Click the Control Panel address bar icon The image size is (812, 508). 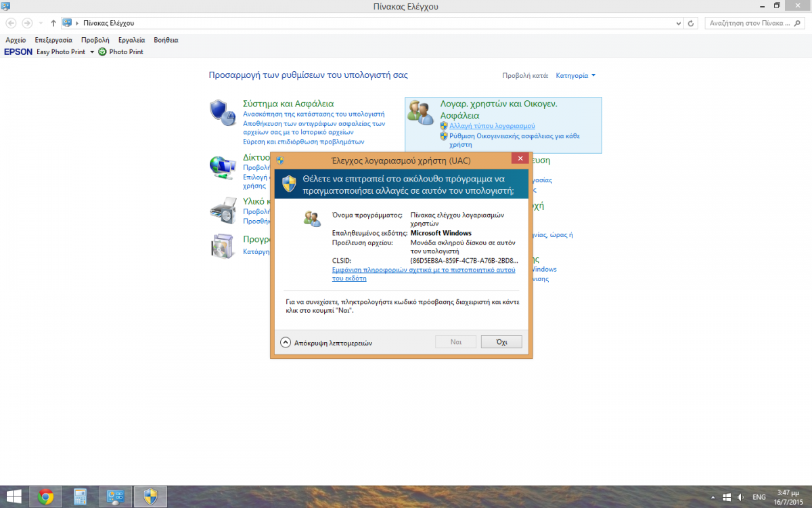[x=67, y=23]
